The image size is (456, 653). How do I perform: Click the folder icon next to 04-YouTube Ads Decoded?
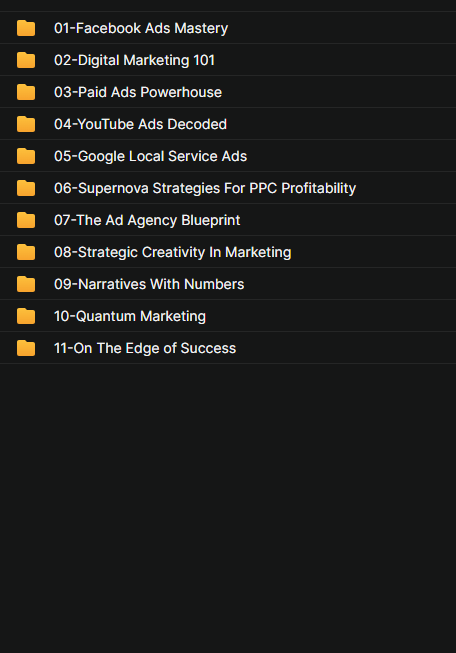(x=26, y=124)
